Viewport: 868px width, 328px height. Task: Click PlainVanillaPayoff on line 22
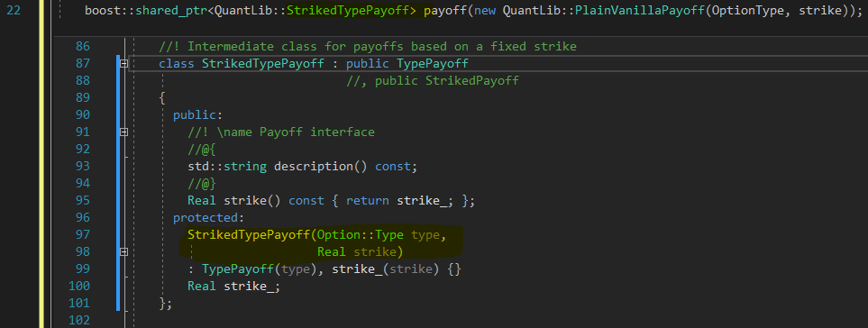click(640, 11)
